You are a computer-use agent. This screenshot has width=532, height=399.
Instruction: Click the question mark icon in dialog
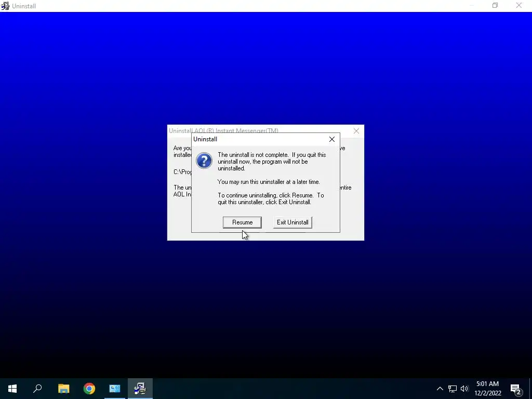pos(204,161)
